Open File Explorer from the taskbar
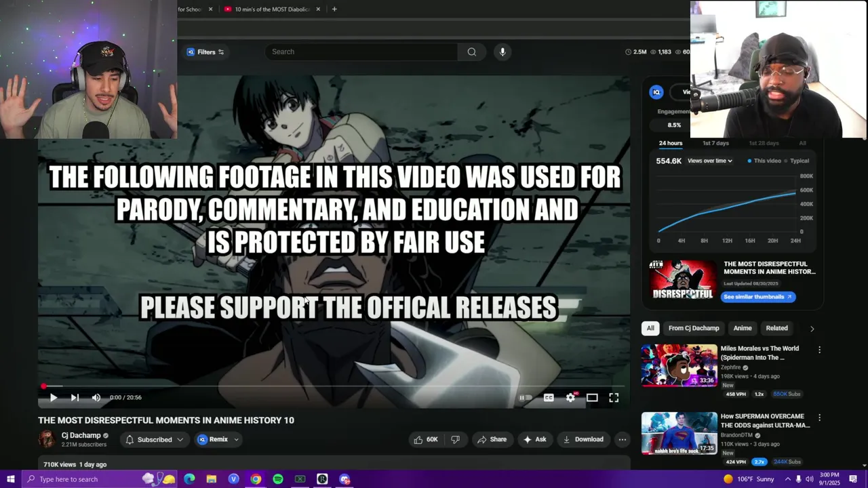This screenshot has height=488, width=868. (212, 479)
